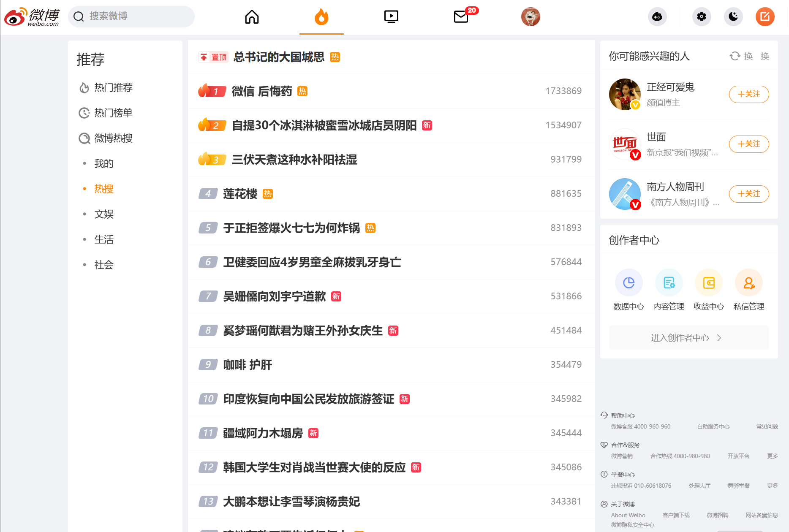Screen dimensions: 789x532
Task: Open 数据中心 in the creator center
Action: [629, 289]
